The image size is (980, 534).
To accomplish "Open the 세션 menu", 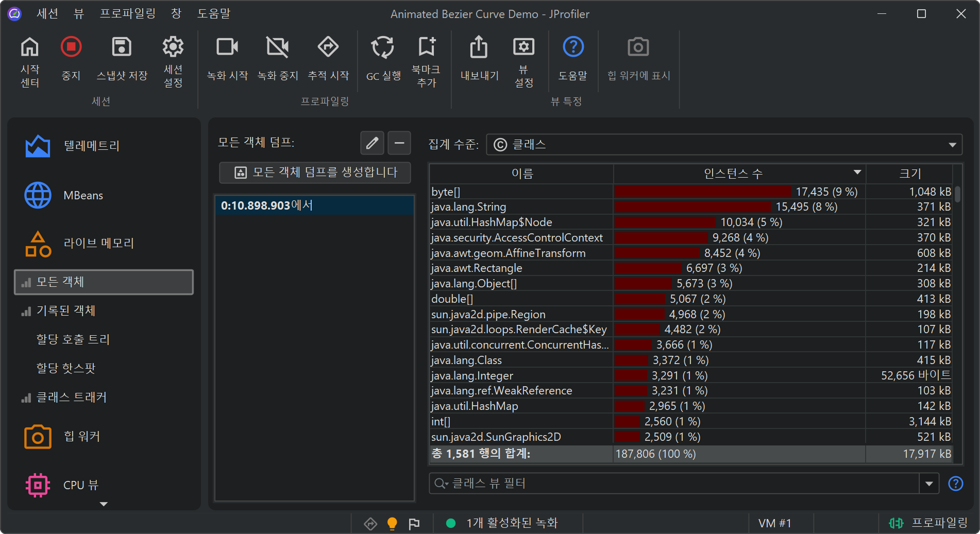I will point(47,14).
